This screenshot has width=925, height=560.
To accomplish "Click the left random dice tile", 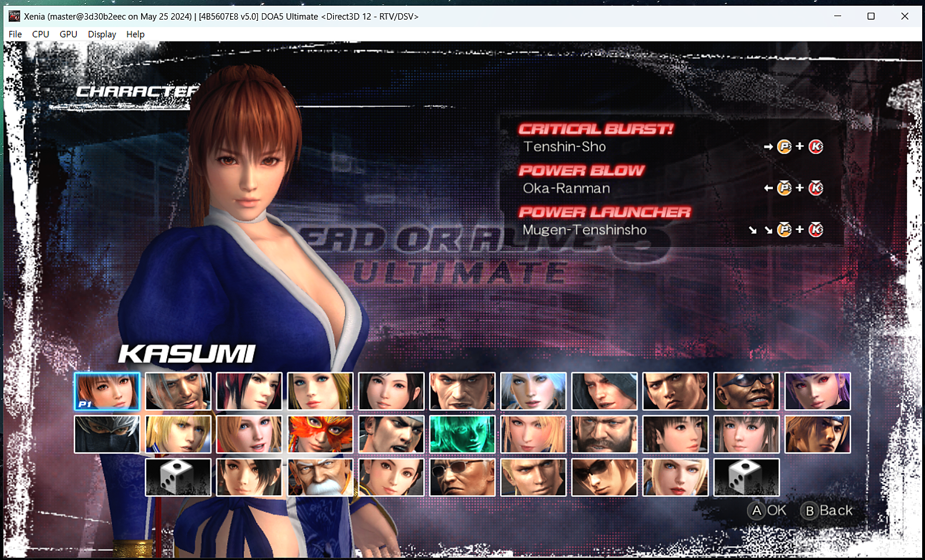I will click(178, 477).
